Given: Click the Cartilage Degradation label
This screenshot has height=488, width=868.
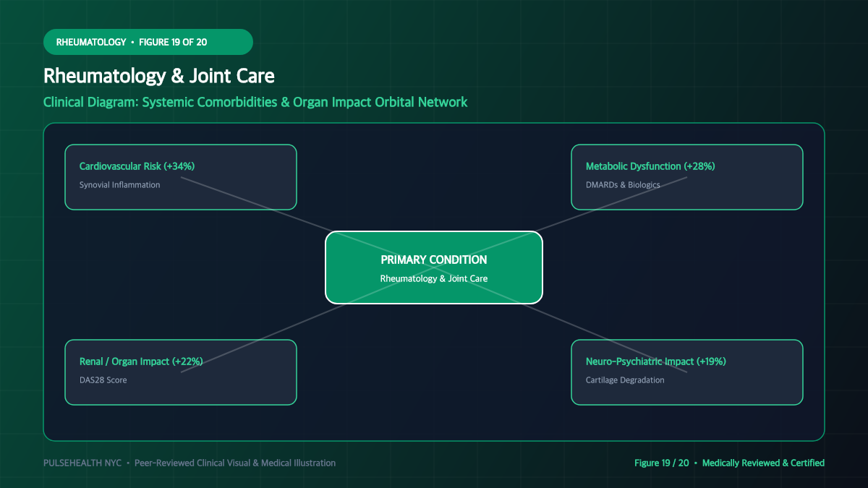Looking at the screenshot, I should click(625, 380).
